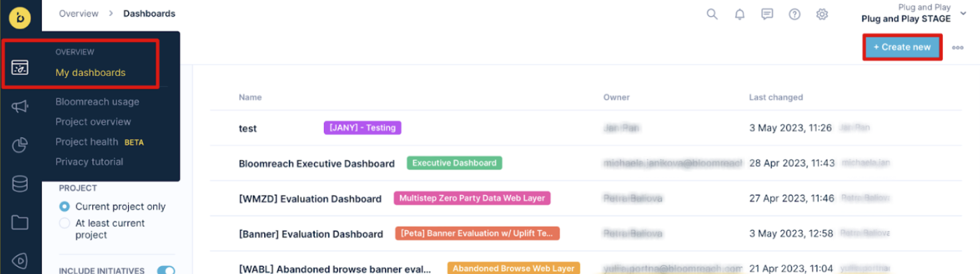Open Bloomreach Executive Dashboard

317,164
